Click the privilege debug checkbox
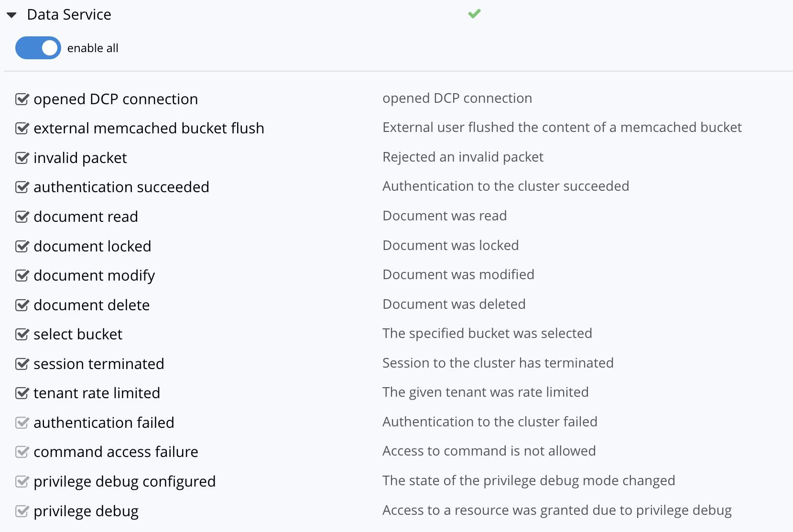The width and height of the screenshot is (793, 532). pos(22,511)
